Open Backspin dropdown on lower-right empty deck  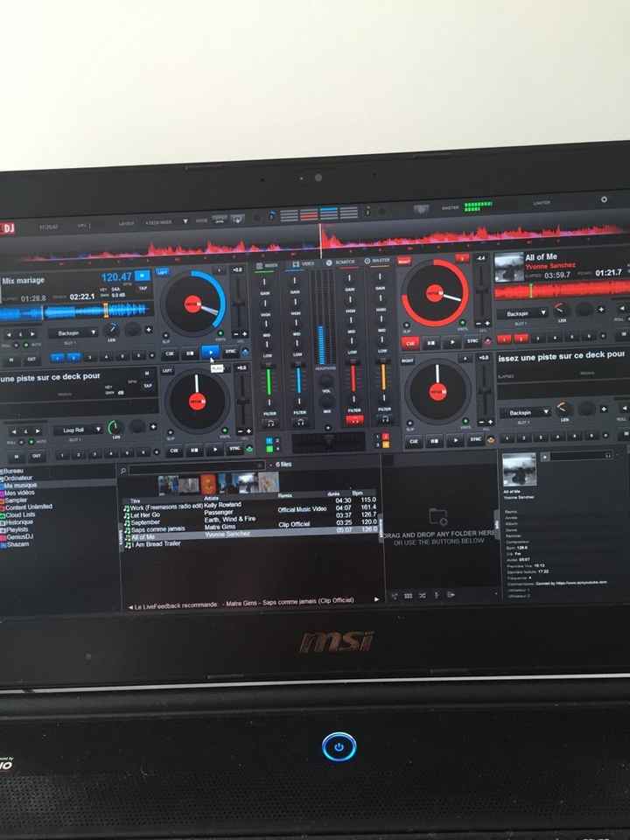(524, 412)
